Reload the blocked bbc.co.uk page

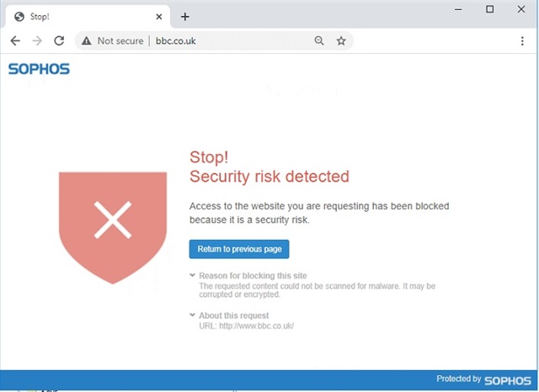coord(59,41)
